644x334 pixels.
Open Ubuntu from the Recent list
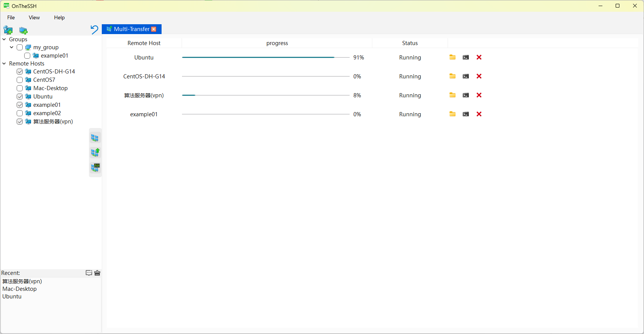pos(12,297)
